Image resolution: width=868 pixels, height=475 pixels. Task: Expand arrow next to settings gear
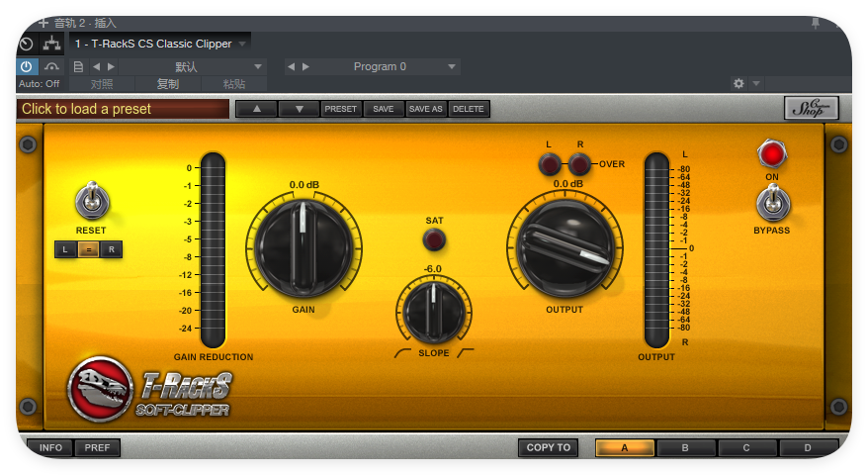coord(755,84)
